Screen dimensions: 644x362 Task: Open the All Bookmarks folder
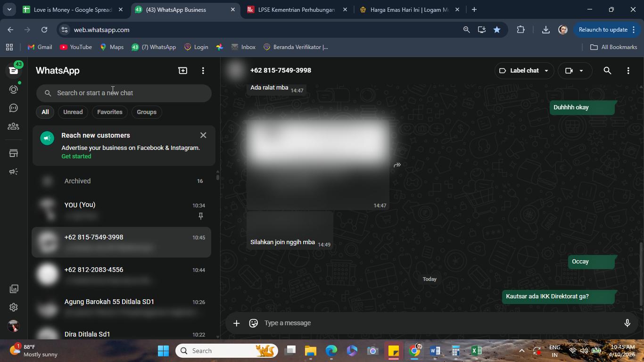coord(614,47)
